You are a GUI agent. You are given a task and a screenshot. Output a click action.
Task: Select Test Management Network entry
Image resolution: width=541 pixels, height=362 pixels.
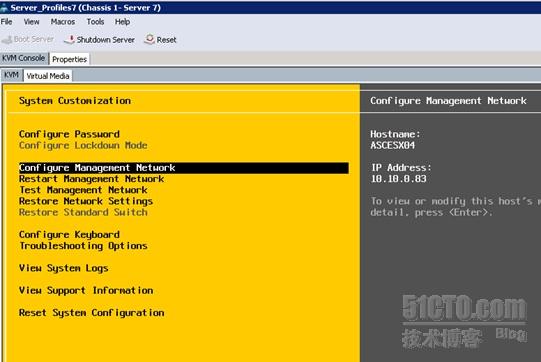[x=83, y=190]
